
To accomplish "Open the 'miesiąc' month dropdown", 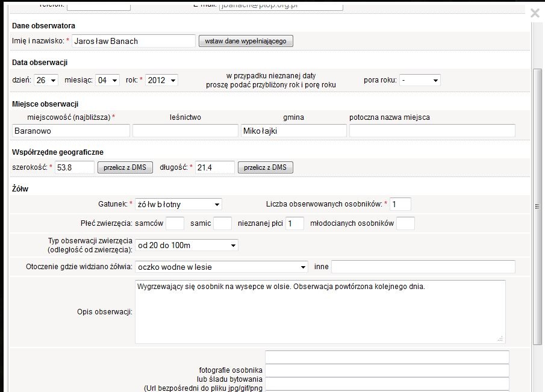I will click(x=108, y=80).
